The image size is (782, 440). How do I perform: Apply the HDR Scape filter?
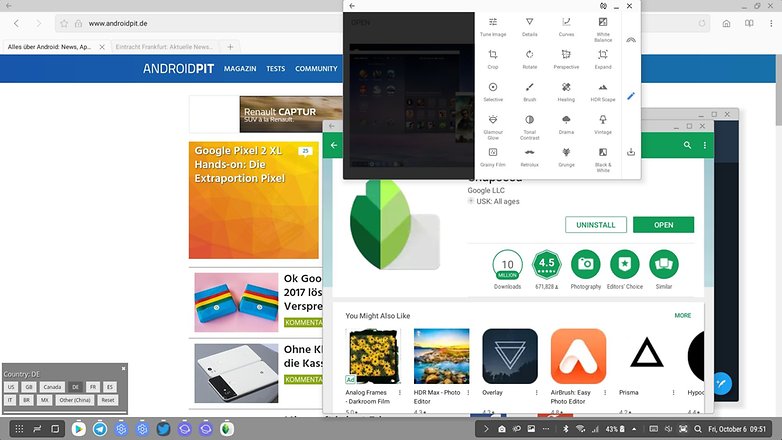point(603,92)
